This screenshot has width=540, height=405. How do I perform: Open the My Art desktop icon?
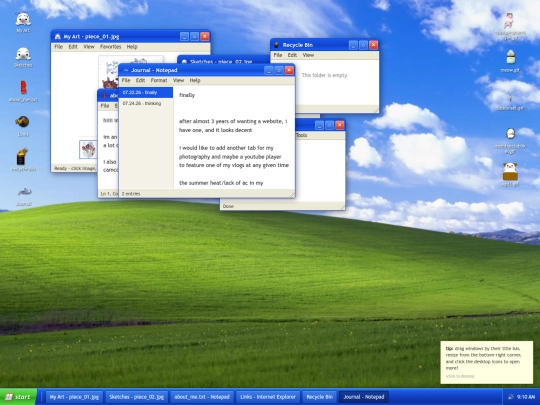[23, 22]
